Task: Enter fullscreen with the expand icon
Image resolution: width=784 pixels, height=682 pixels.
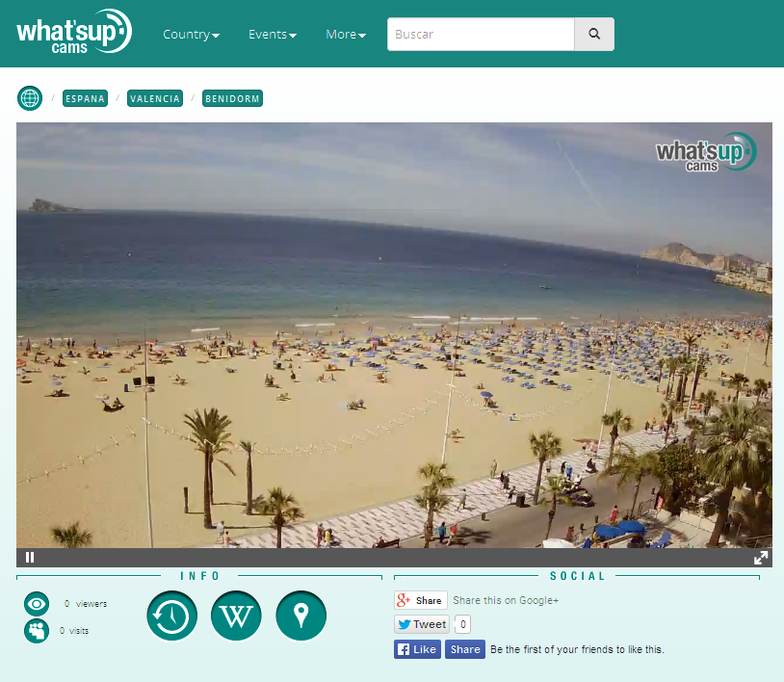Action: pyautogui.click(x=761, y=558)
